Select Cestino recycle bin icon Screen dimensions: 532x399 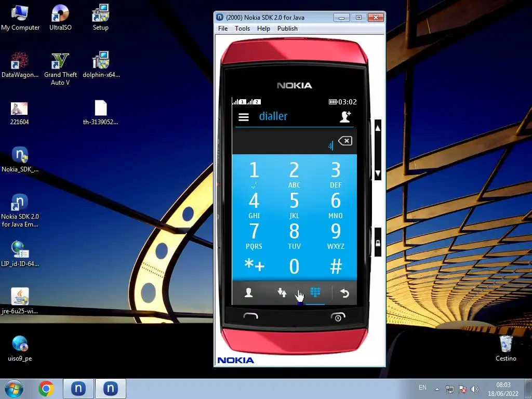point(506,348)
